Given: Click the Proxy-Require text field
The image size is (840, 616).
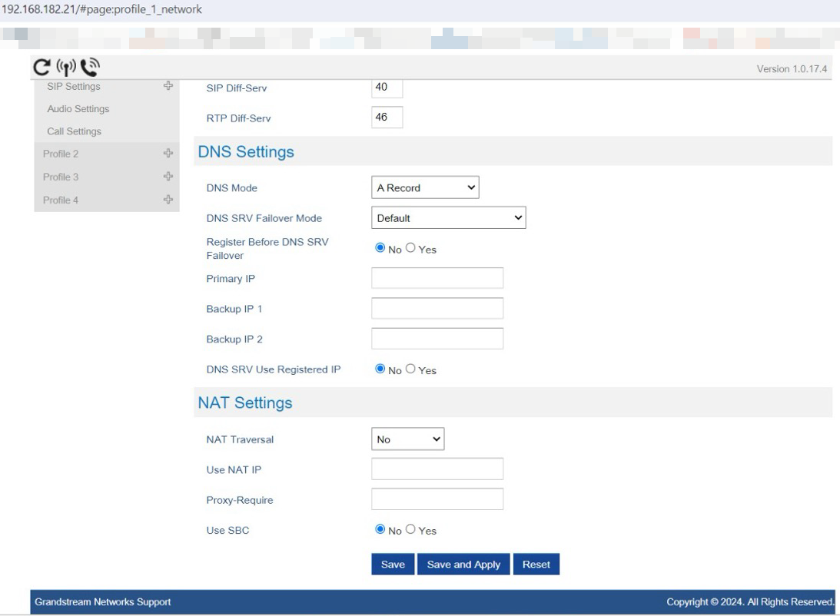Looking at the screenshot, I should 437,499.
